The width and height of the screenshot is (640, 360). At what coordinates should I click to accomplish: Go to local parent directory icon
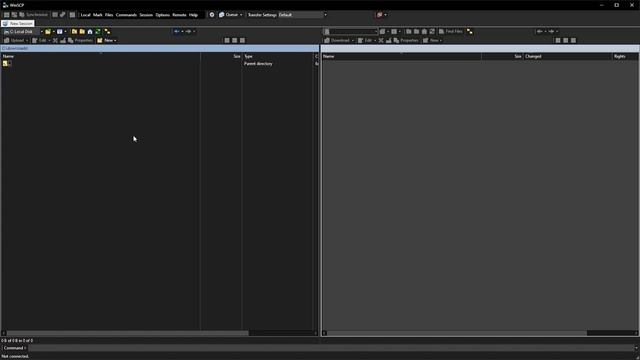74,31
